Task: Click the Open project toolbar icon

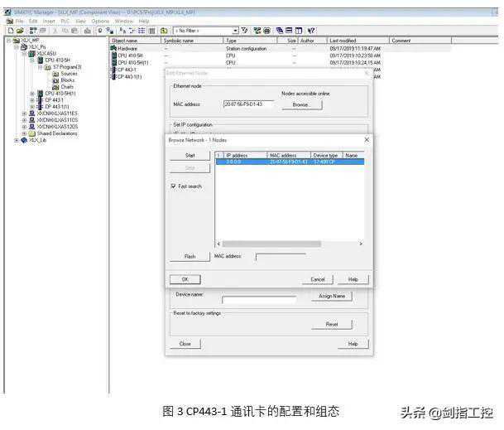Action: point(17,31)
